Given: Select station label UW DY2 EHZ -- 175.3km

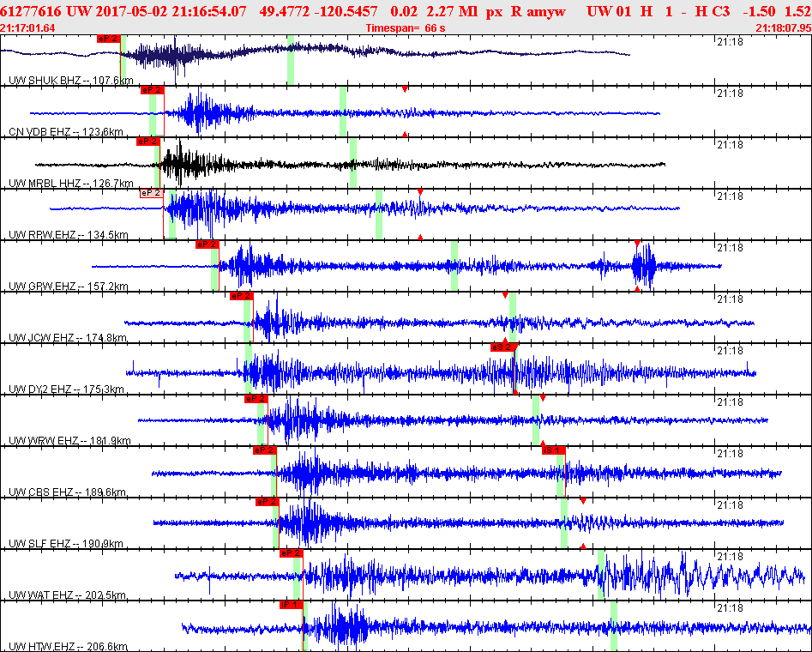Looking at the screenshot, I should (66, 389).
